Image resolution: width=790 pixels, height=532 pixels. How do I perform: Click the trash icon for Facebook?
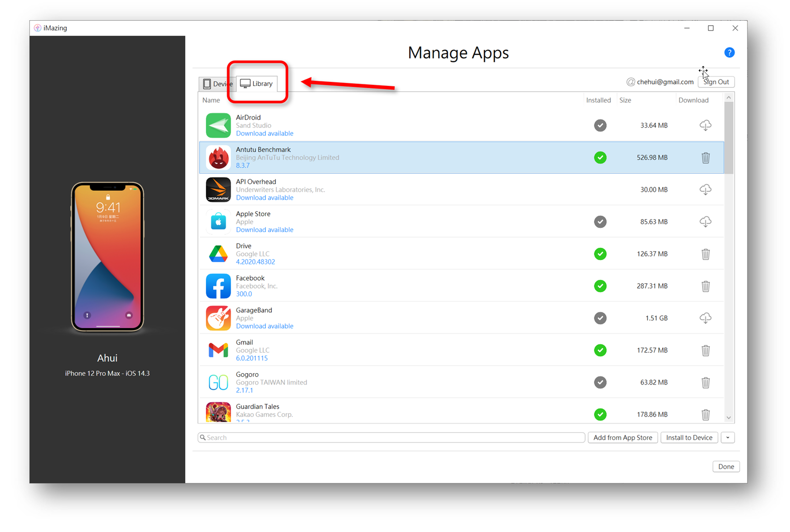click(x=705, y=286)
